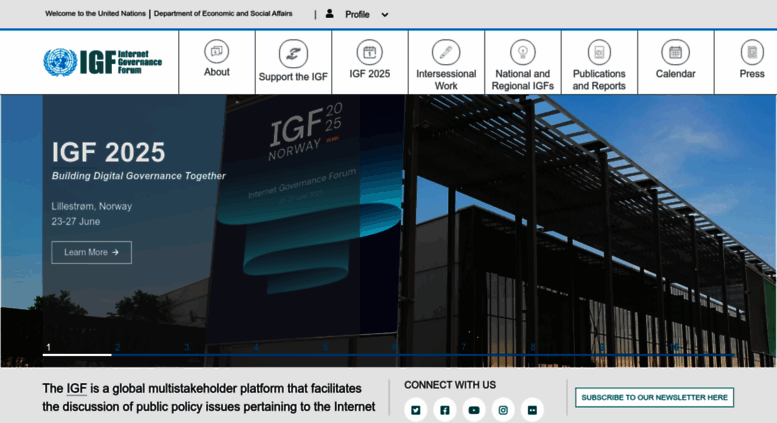
Task: Click Subscribe to our newsletter here
Action: tap(654, 397)
